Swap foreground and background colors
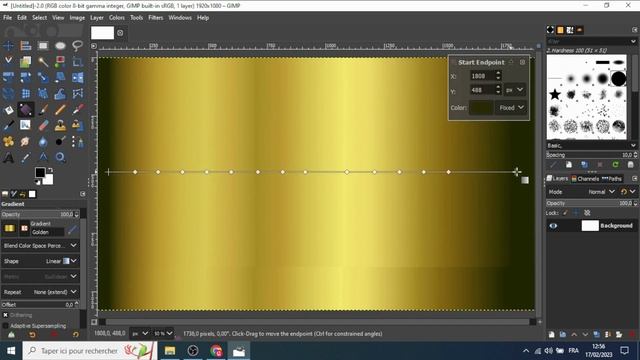Screen dimensions: 640x360 (x=50, y=170)
